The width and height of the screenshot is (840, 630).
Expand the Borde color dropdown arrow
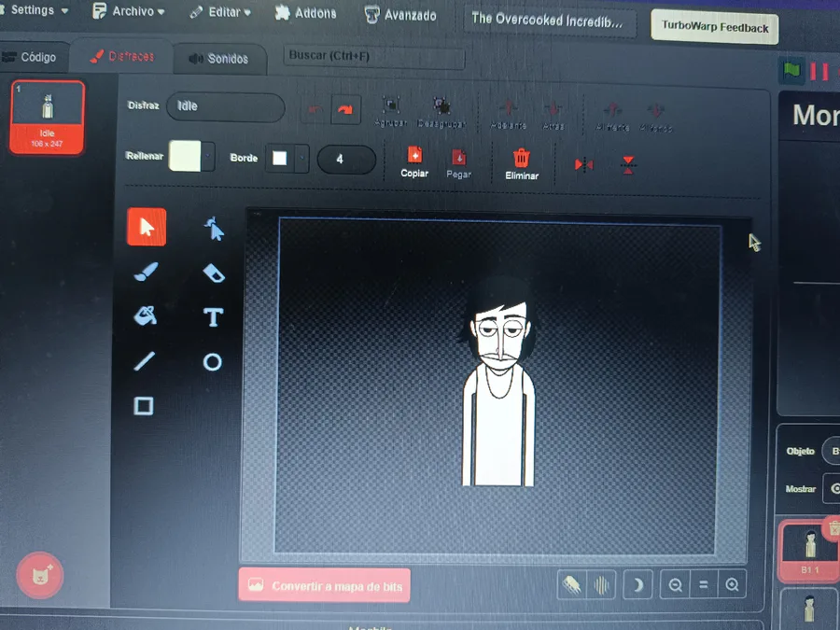point(302,158)
